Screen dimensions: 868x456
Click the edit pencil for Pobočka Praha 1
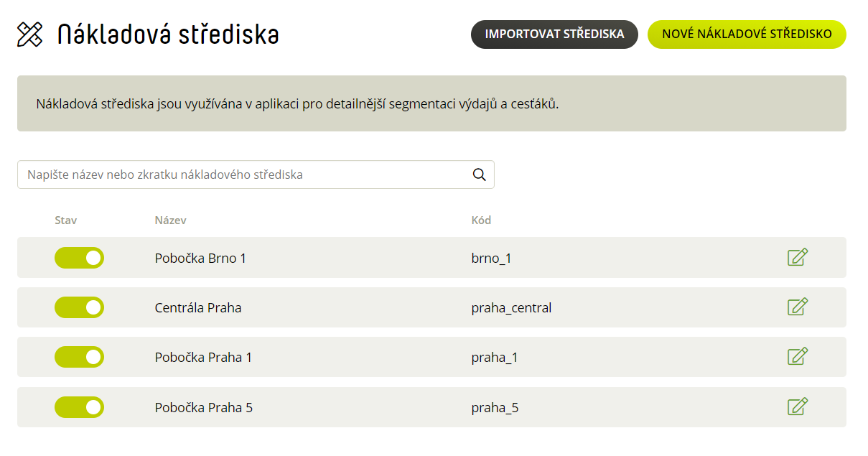[x=798, y=356]
